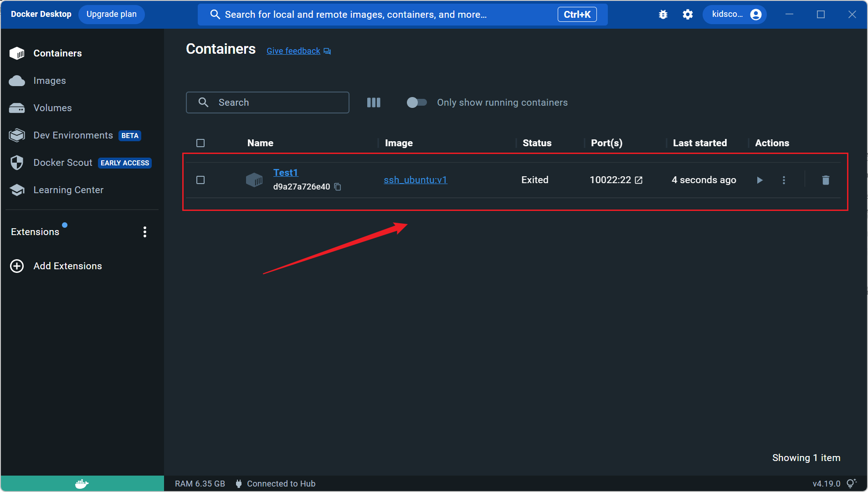Viewport: 868px width, 492px height.
Task: Click the Give feedback link
Action: (293, 51)
